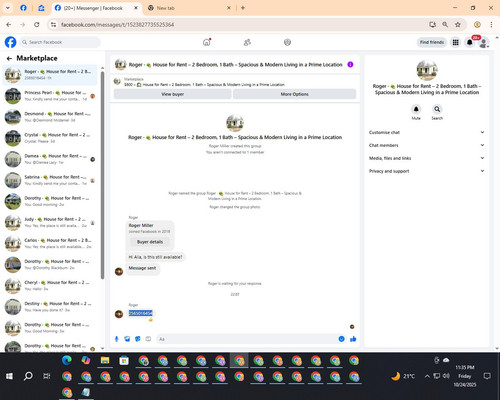Click the back arrow beside Marketplace

[9, 58]
